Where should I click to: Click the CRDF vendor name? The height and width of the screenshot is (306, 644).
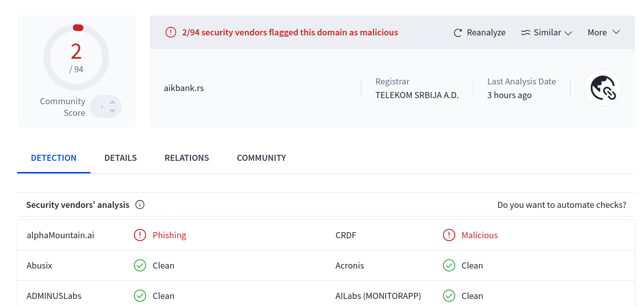(345, 235)
